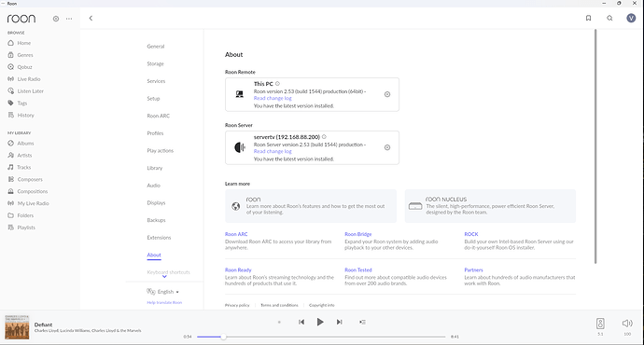Image resolution: width=644 pixels, height=345 pixels.
Task: Select the Roon ARC settings tab
Action: [x=158, y=117]
